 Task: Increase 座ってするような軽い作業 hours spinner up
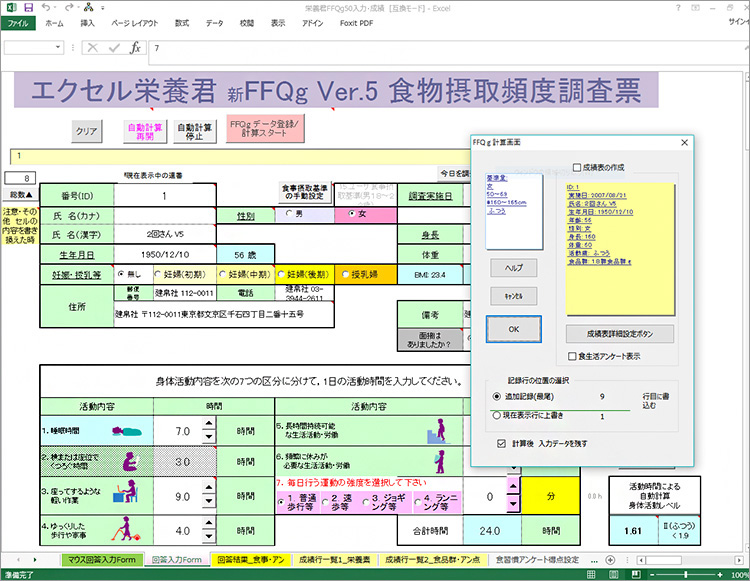pyautogui.click(x=209, y=487)
